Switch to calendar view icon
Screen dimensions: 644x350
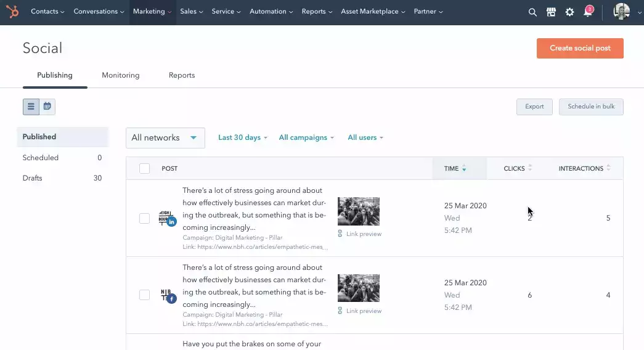[x=47, y=107]
